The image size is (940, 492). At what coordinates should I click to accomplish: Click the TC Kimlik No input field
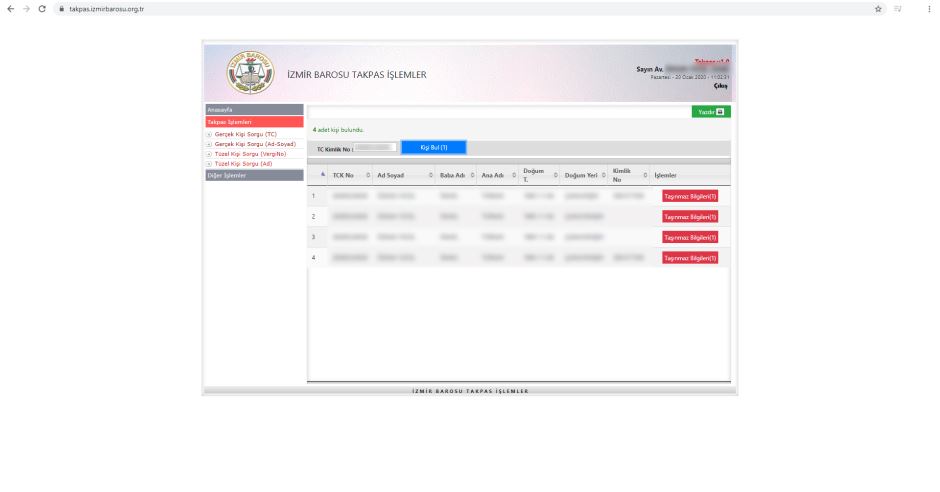[375, 147]
